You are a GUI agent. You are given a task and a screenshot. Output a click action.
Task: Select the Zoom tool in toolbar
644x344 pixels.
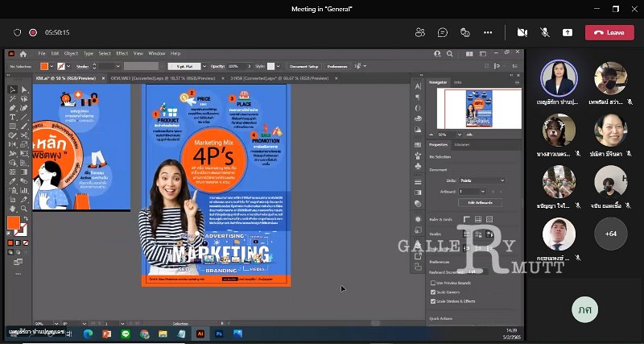(24, 209)
